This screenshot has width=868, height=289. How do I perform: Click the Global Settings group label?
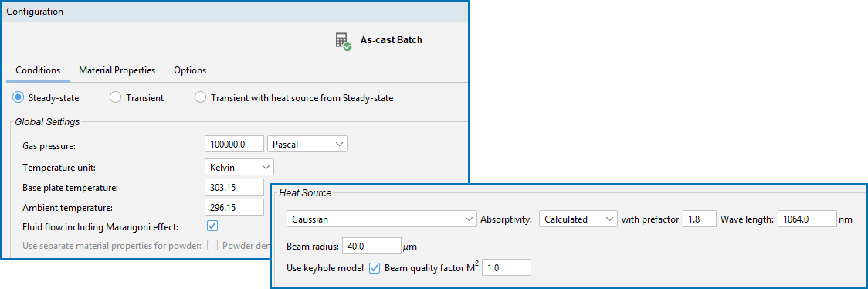click(48, 122)
